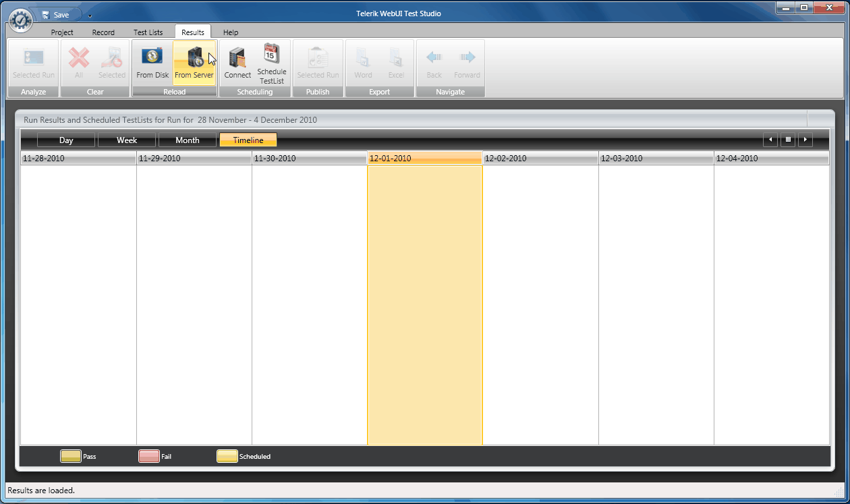The height and width of the screenshot is (504, 850).
Task: Open the calendar date picker grid icon
Action: coord(788,140)
